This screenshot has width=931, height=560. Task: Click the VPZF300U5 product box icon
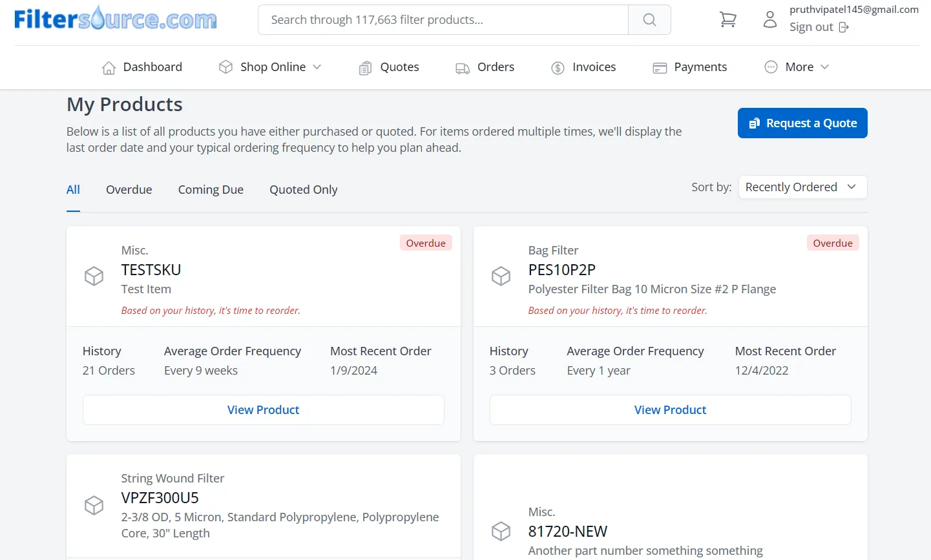coord(94,505)
